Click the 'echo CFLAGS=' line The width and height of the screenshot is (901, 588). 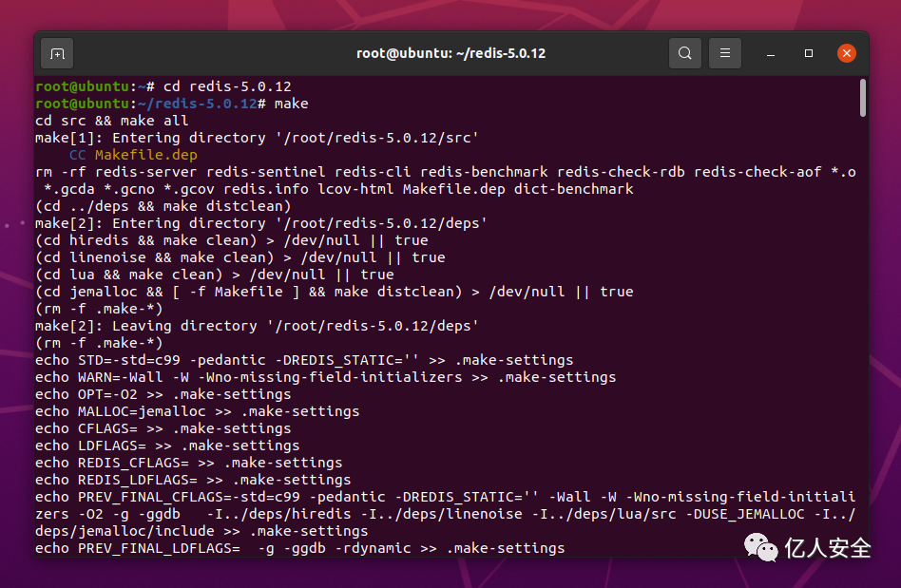(x=163, y=428)
